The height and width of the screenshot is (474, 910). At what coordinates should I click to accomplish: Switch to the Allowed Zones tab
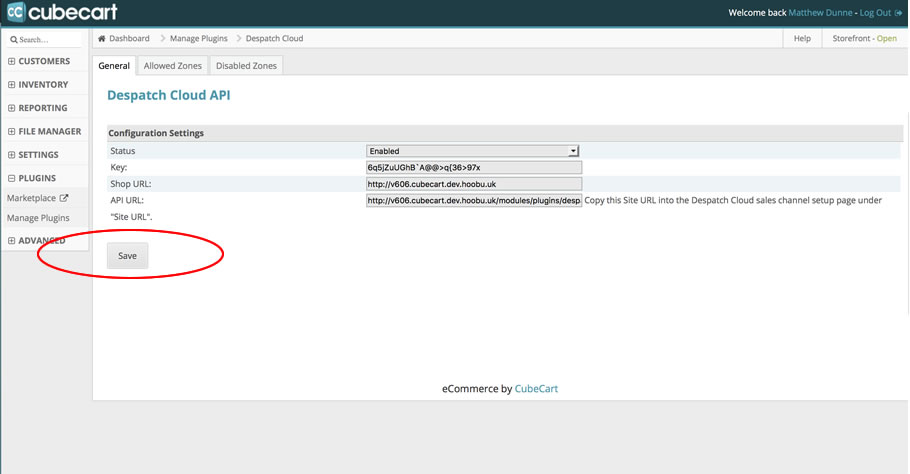pyautogui.click(x=172, y=66)
